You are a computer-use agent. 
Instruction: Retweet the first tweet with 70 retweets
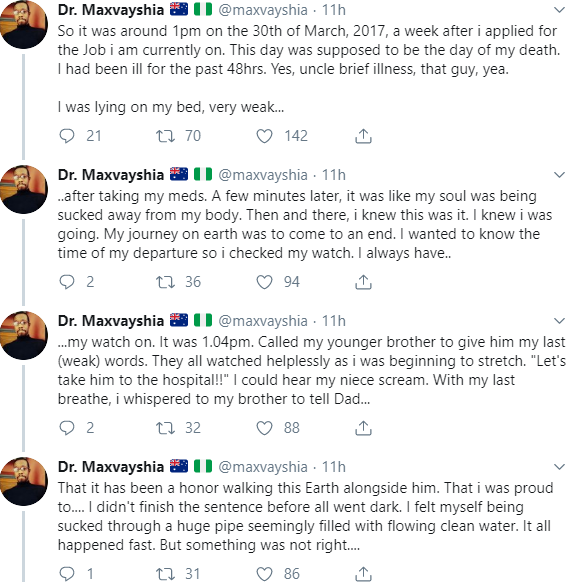[x=165, y=136]
